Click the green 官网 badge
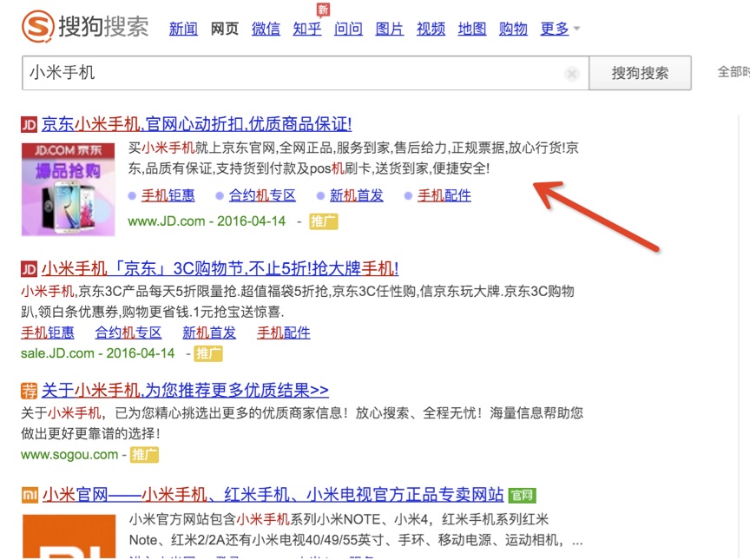The image size is (750, 560). click(522, 495)
